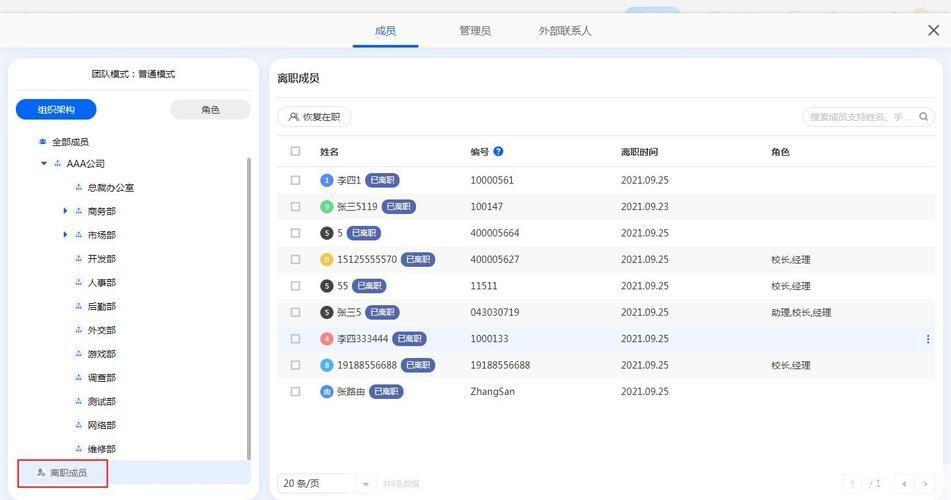Screen dimensions: 951x500
Task: Toggle the select-all checkbox in header
Action: click(x=295, y=152)
